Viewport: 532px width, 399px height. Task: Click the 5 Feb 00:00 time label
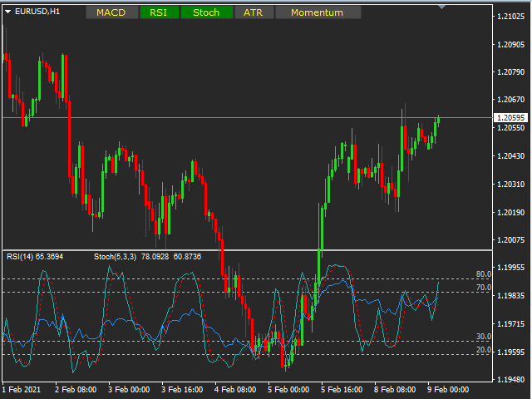tap(288, 390)
